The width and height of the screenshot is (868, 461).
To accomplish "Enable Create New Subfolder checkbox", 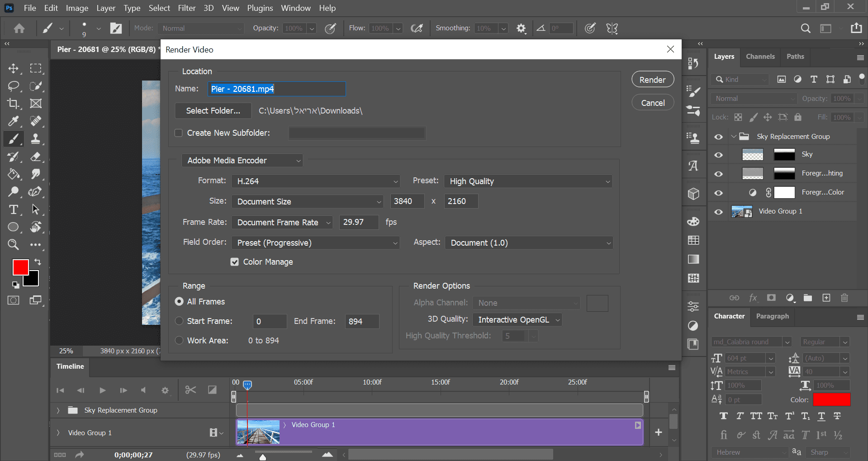I will pyautogui.click(x=179, y=133).
